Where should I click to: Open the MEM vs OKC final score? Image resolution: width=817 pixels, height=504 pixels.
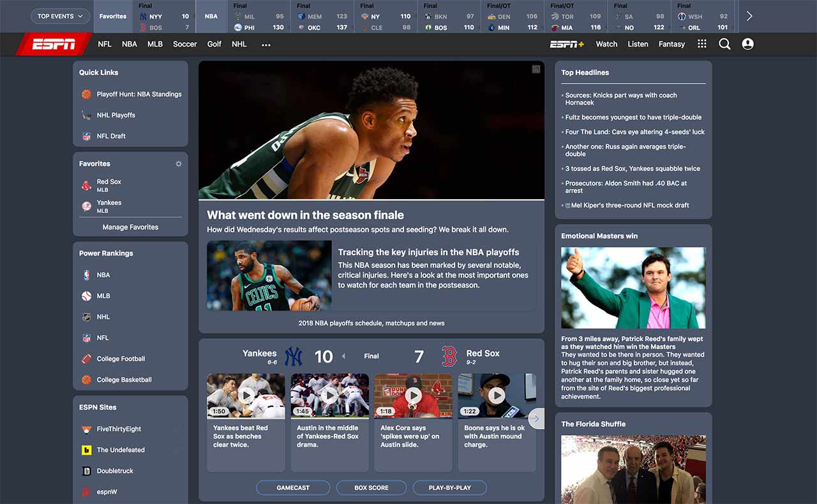click(323, 16)
